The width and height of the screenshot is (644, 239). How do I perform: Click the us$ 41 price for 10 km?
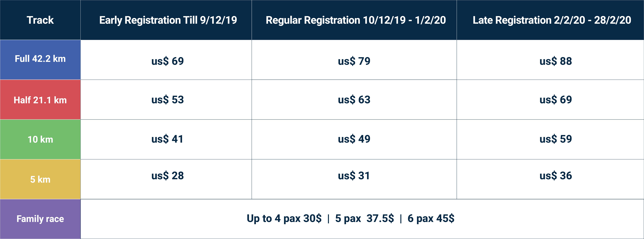(167, 139)
